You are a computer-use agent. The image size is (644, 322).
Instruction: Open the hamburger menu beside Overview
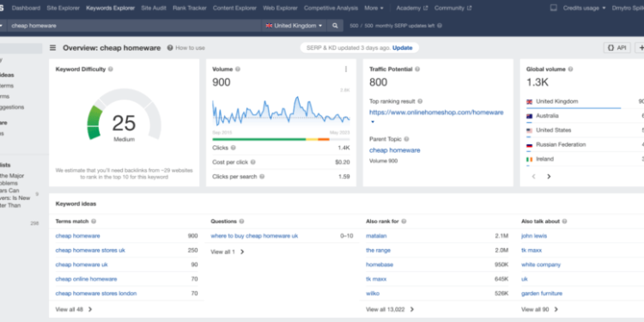[x=52, y=48]
